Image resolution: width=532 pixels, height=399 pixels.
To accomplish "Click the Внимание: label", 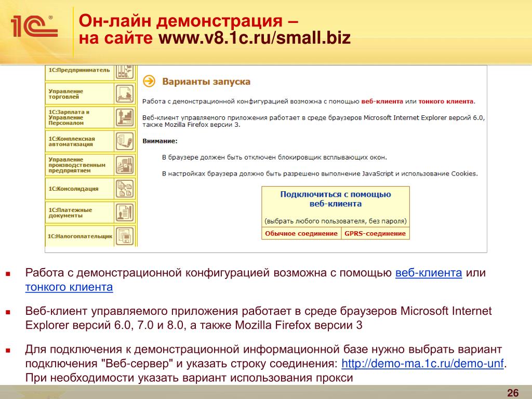I will (160, 141).
